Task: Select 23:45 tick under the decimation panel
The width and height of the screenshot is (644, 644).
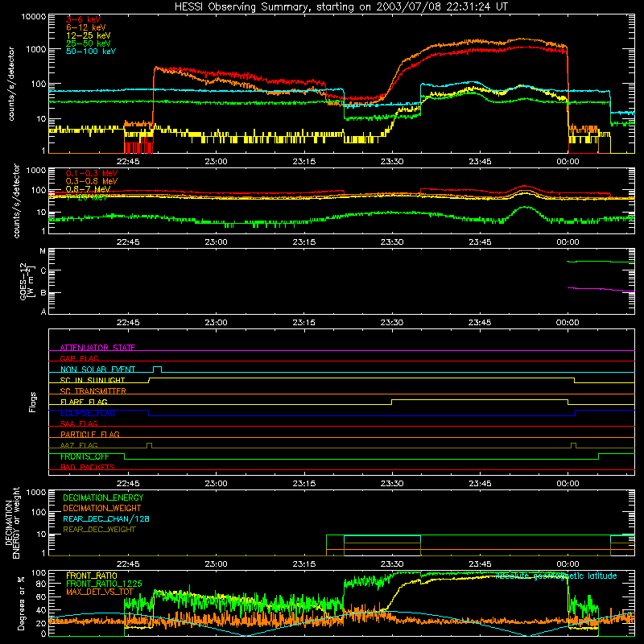Action: (480, 564)
